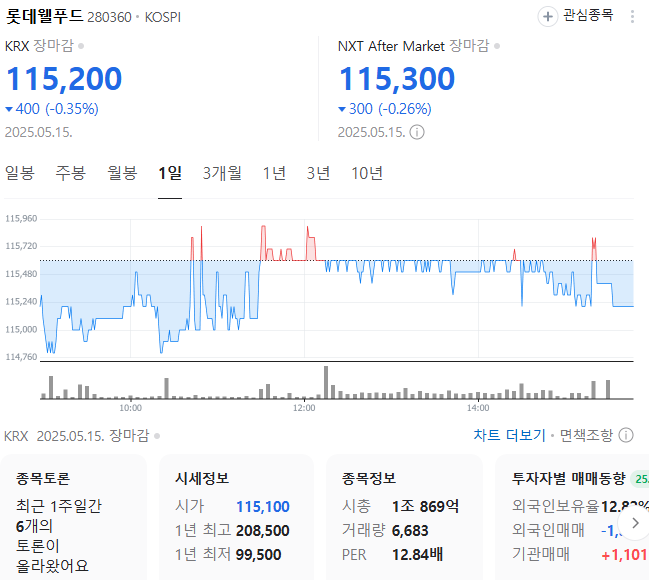Add stock to watchlist with plus icon
The height and width of the screenshot is (580, 649).
tap(547, 17)
